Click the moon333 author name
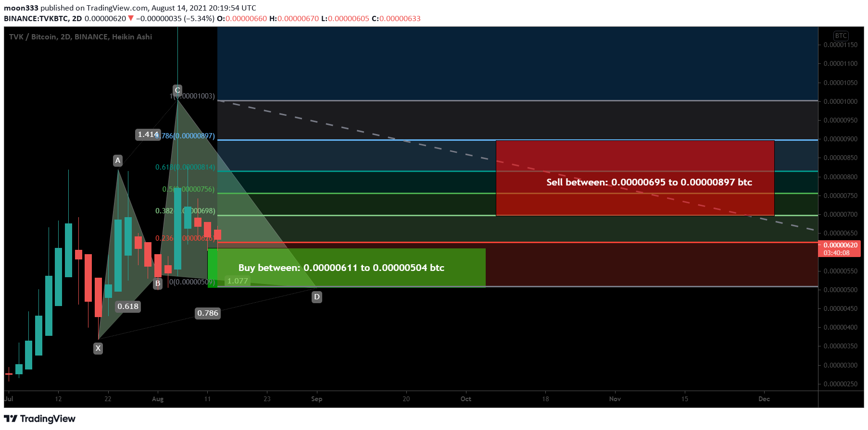This screenshot has width=868, height=430. click(x=21, y=8)
